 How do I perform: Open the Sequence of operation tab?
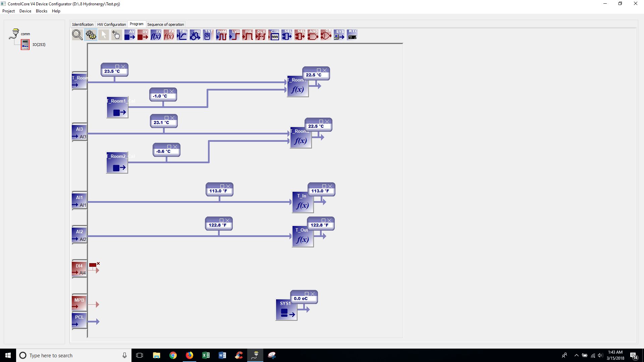point(165,24)
